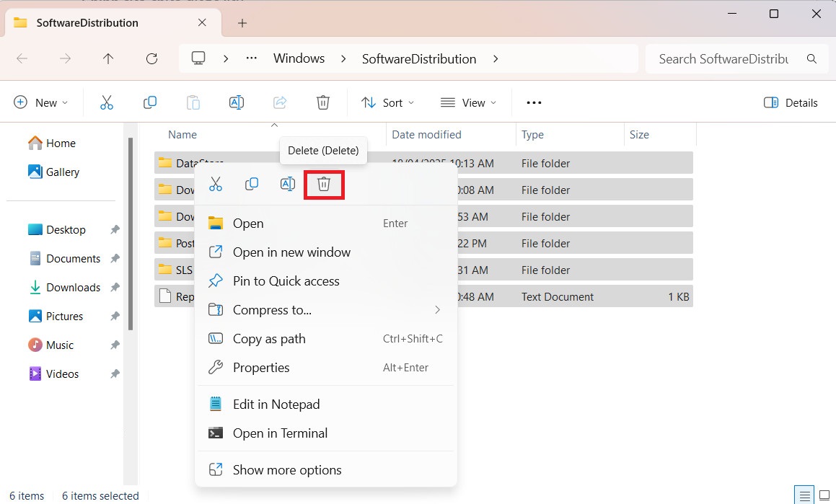The image size is (836, 504).
Task: Click the This PC monitor icon in address bar
Action: (198, 58)
